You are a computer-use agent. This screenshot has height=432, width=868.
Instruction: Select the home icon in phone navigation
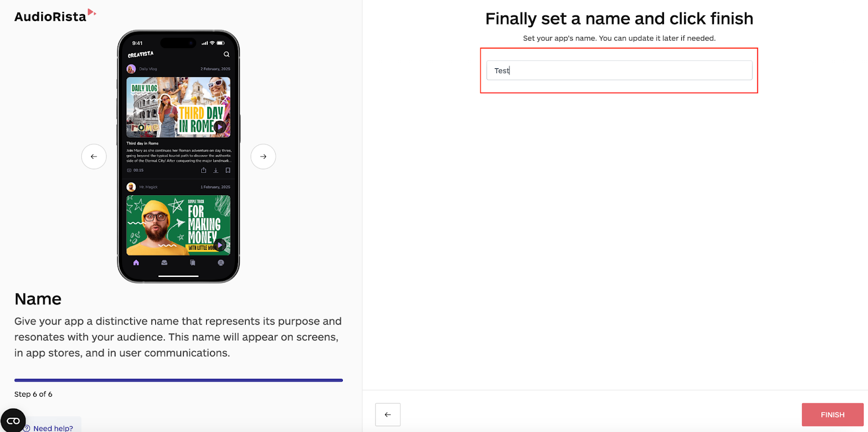coord(136,262)
